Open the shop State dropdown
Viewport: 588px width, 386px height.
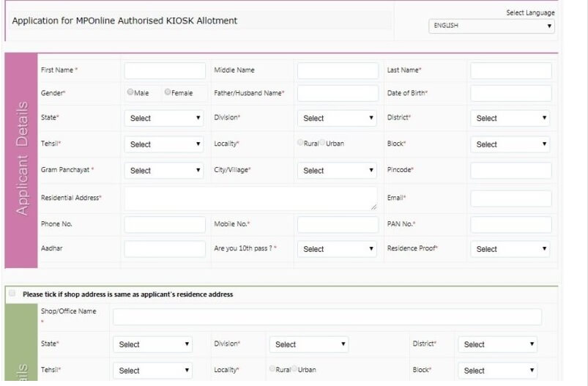point(152,344)
